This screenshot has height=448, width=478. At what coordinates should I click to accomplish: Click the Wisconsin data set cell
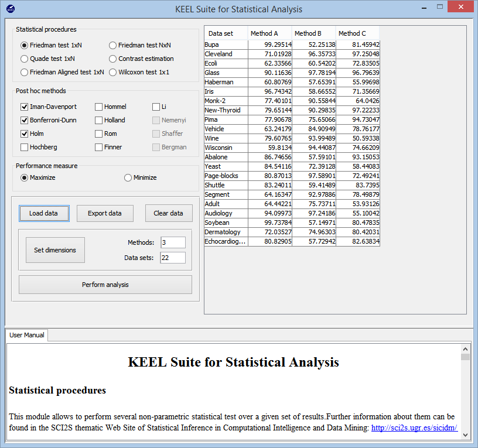click(x=226, y=148)
